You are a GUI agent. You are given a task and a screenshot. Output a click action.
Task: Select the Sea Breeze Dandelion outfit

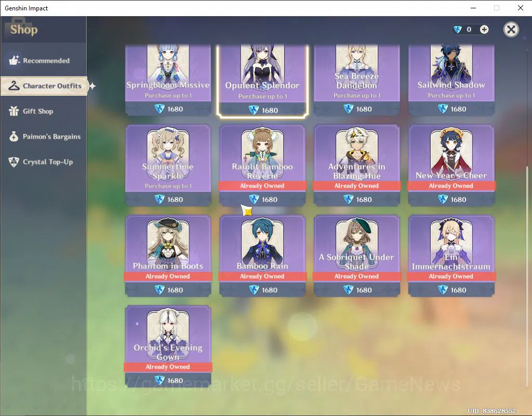coord(356,80)
